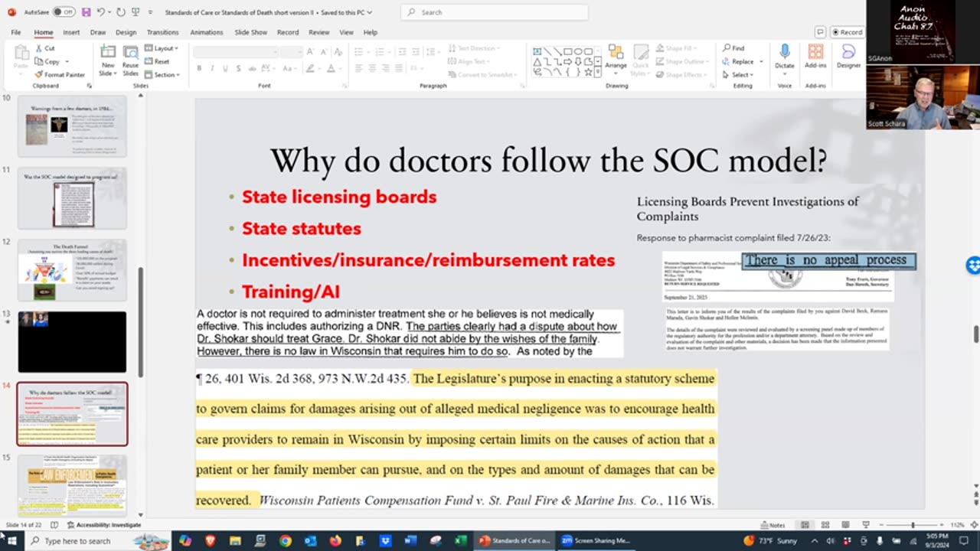The height and width of the screenshot is (551, 980).
Task: Toggle bold formatting
Action: (199, 68)
